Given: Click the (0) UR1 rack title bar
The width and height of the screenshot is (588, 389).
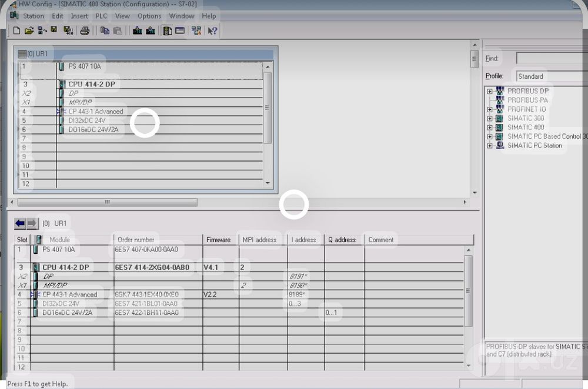Looking at the screenshot, I should tap(145, 54).
